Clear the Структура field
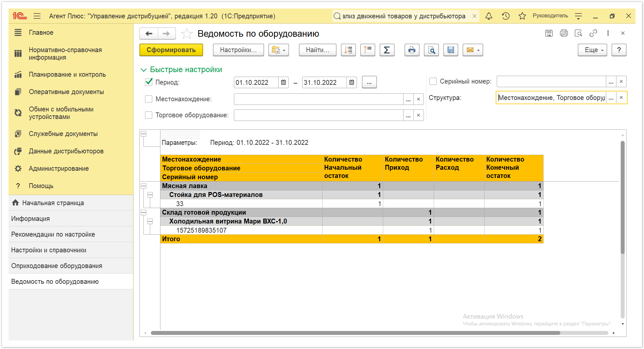This screenshot has height=349, width=644. point(621,97)
